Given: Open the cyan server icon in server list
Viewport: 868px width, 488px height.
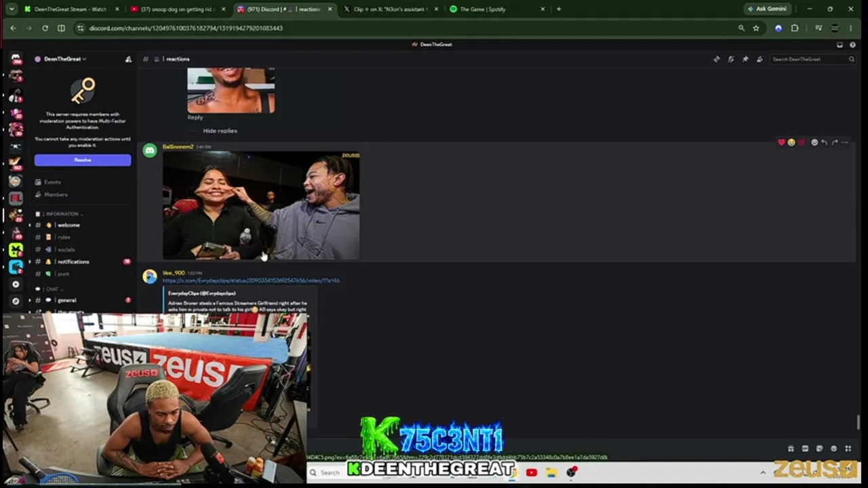Looking at the screenshot, I should (x=16, y=267).
